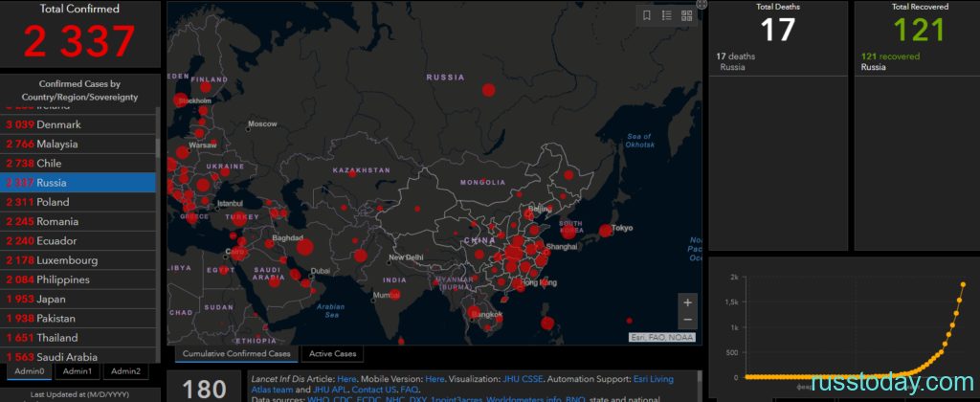This screenshot has width=980, height=402.
Task: Click the red case circle in Russia
Action: coord(489,90)
